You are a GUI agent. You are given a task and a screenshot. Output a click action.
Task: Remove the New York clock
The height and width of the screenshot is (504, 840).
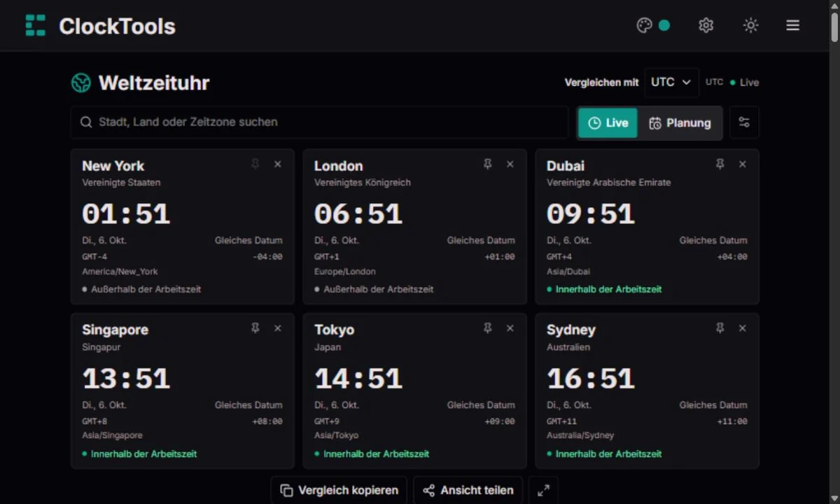[x=278, y=164]
